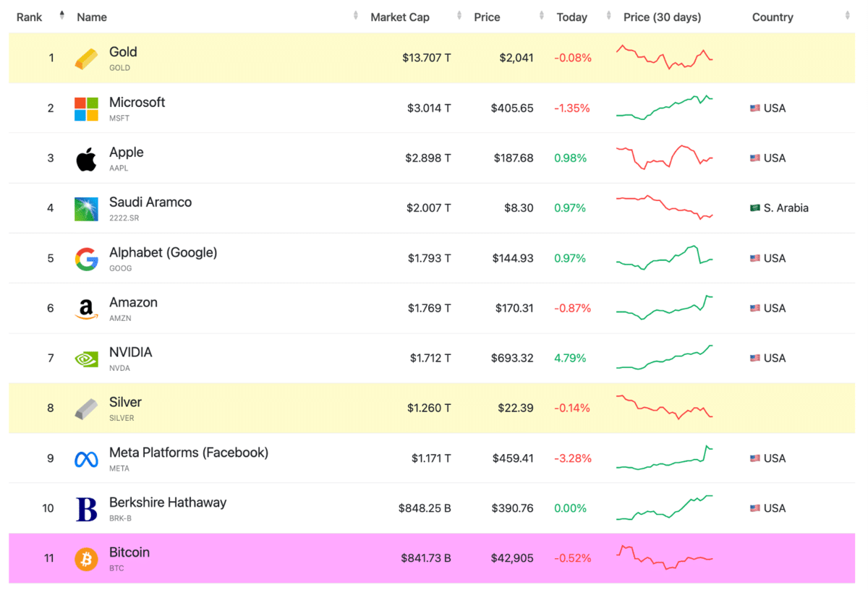Open the Alphabet (Google) link
868x590 pixels.
(163, 252)
